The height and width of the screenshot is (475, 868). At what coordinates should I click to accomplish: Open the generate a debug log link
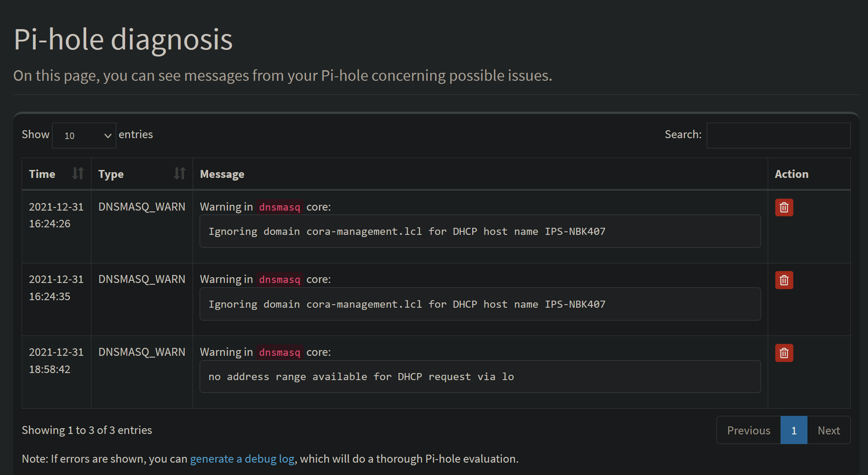pos(242,459)
